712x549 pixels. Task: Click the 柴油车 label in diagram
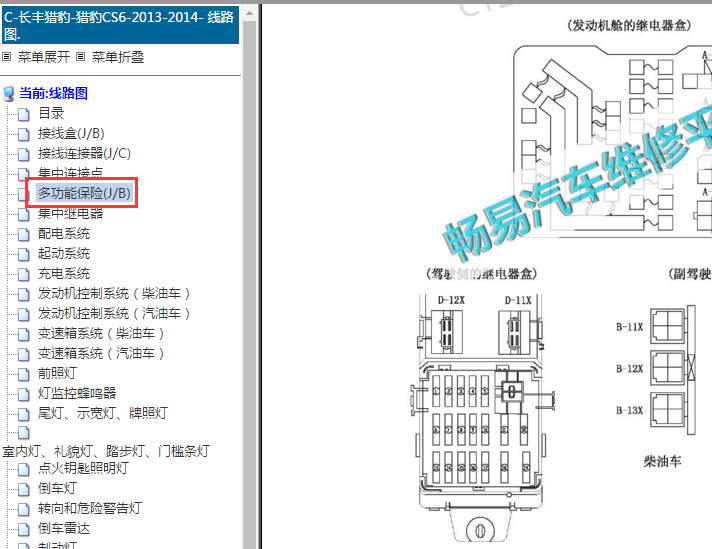coord(662,461)
